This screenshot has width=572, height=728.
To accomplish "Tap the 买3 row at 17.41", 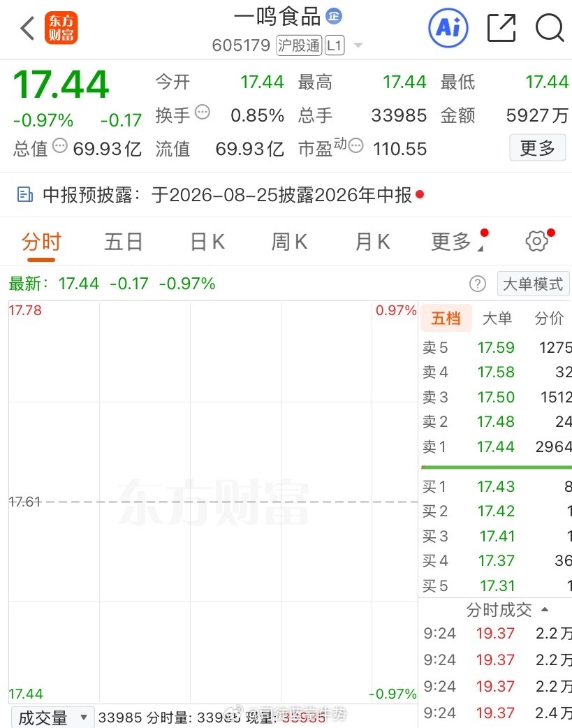I will (x=497, y=537).
